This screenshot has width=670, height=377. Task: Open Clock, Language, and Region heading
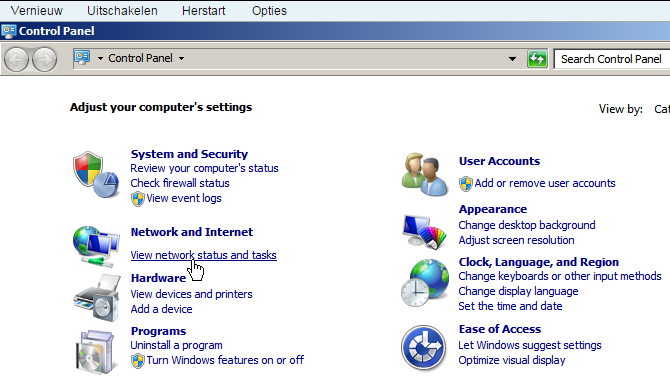click(539, 262)
